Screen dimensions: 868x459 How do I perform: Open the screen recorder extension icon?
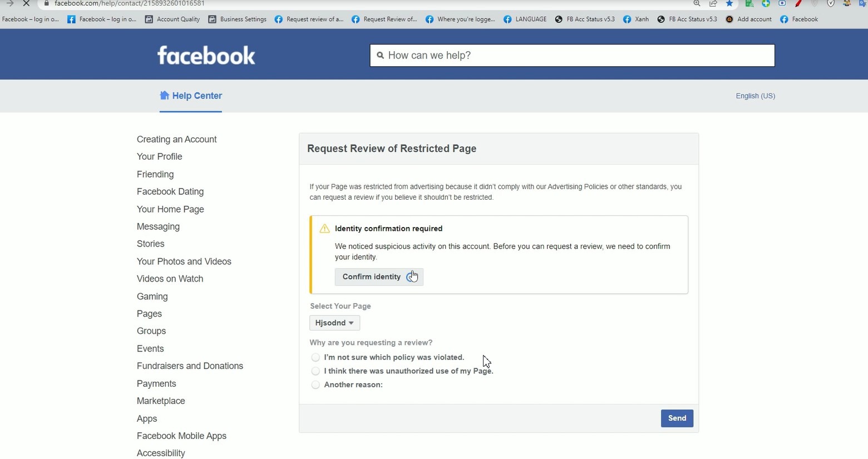[x=782, y=3]
